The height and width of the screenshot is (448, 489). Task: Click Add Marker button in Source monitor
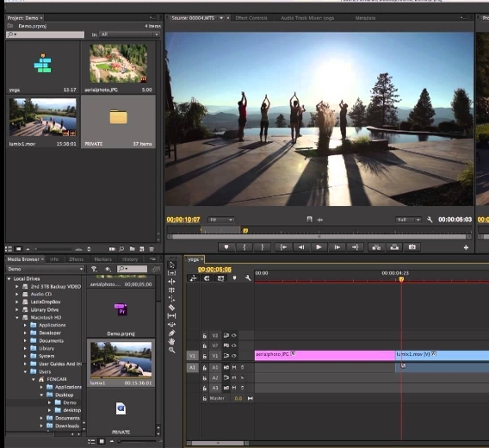click(226, 247)
